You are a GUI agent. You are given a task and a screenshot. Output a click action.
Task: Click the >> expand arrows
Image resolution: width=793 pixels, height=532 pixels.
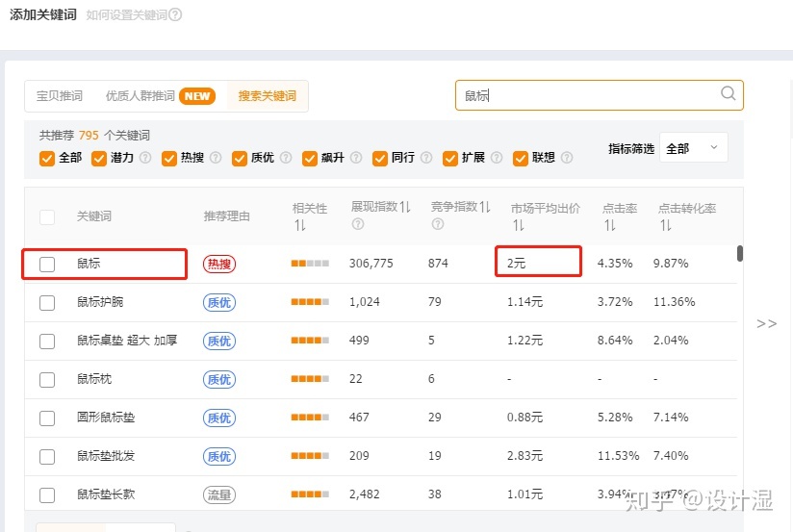point(766,323)
